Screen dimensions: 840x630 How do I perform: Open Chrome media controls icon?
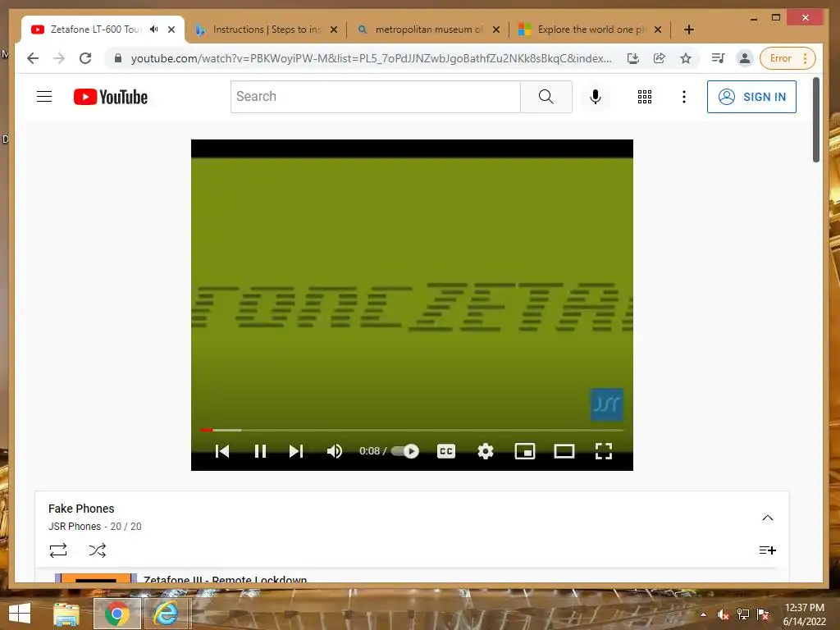[719, 58]
